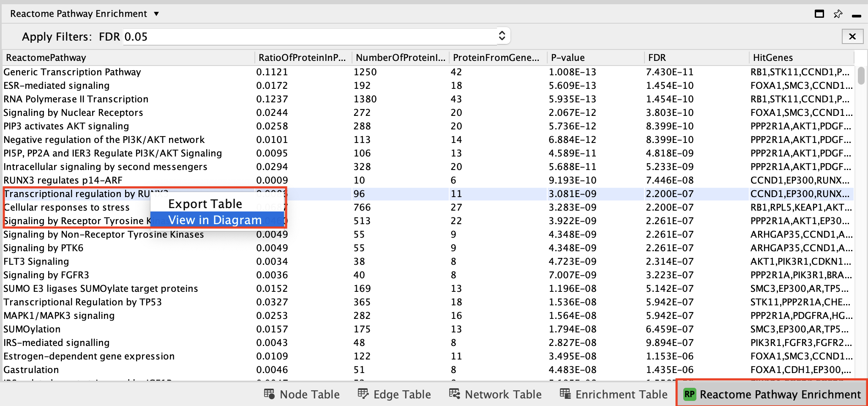The image size is (868, 406).
Task: Click the green RP Reactome icon
Action: 689,394
